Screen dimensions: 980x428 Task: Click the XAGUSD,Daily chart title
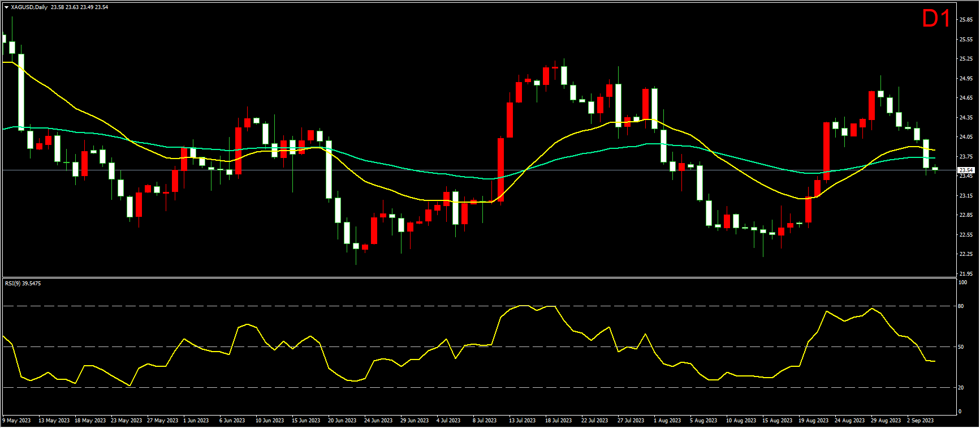tap(29, 7)
